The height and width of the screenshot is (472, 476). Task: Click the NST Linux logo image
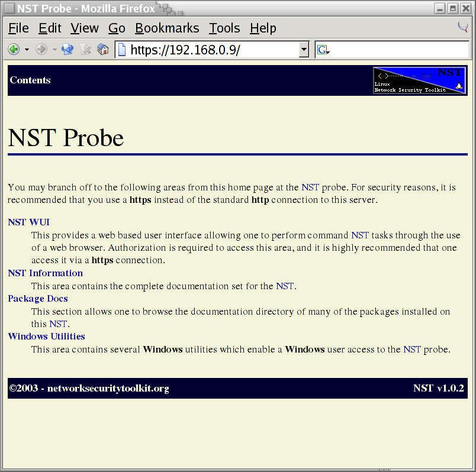tap(419, 80)
